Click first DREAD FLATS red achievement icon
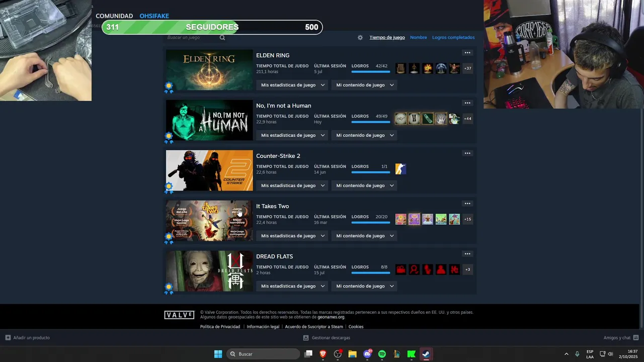This screenshot has height=362, width=644. coord(400,269)
